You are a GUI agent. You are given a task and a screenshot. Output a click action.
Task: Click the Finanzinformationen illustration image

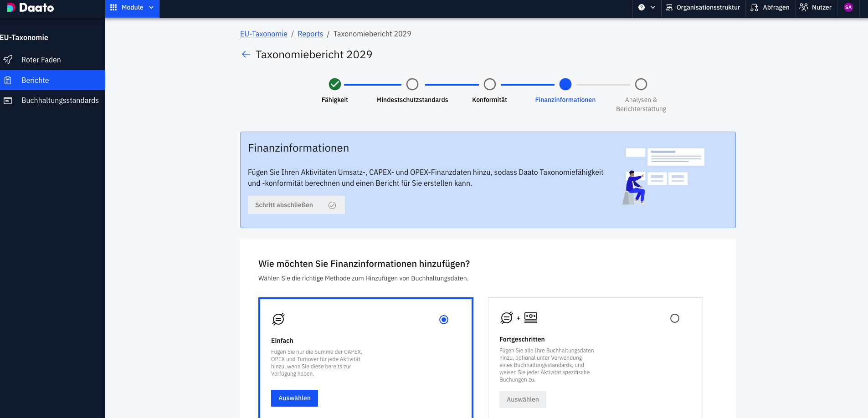663,176
